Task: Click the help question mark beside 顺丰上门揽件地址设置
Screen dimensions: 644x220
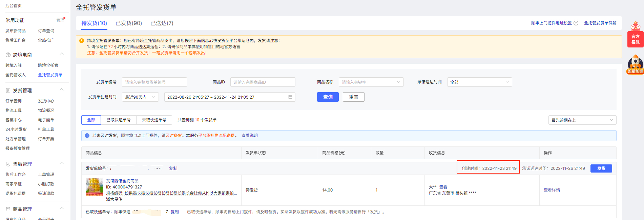Action: tap(576, 23)
